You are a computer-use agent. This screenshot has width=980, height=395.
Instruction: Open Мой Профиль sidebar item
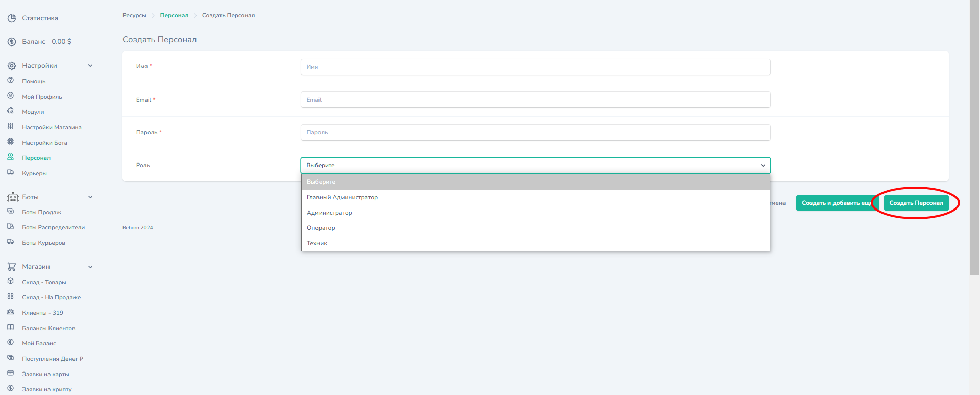(x=42, y=97)
